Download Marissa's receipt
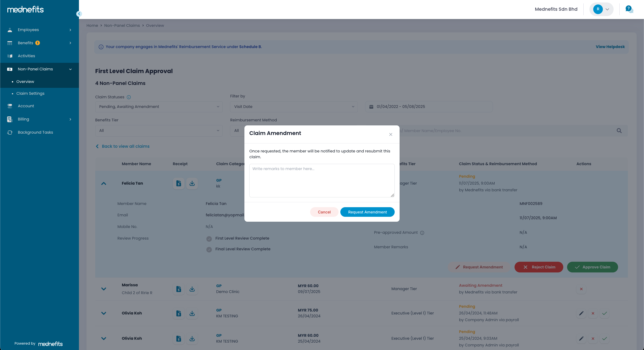This screenshot has height=350, width=644. tap(192, 289)
